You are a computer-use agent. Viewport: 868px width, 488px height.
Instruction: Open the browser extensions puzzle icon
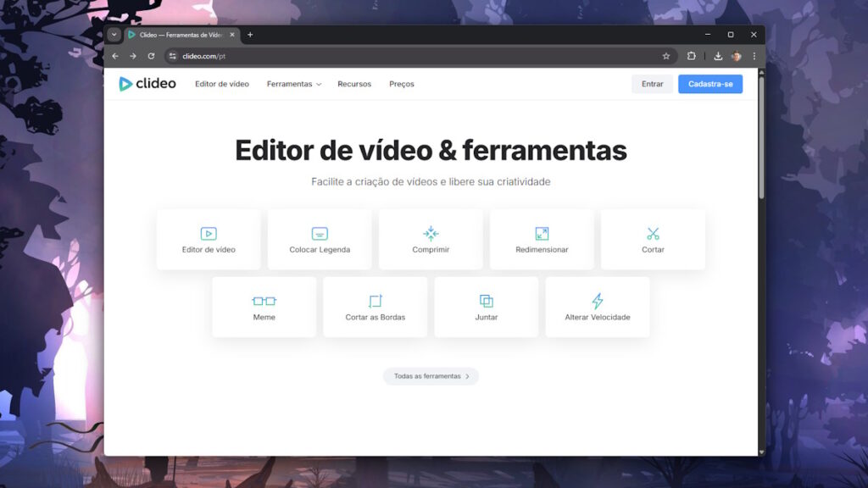[x=692, y=56]
